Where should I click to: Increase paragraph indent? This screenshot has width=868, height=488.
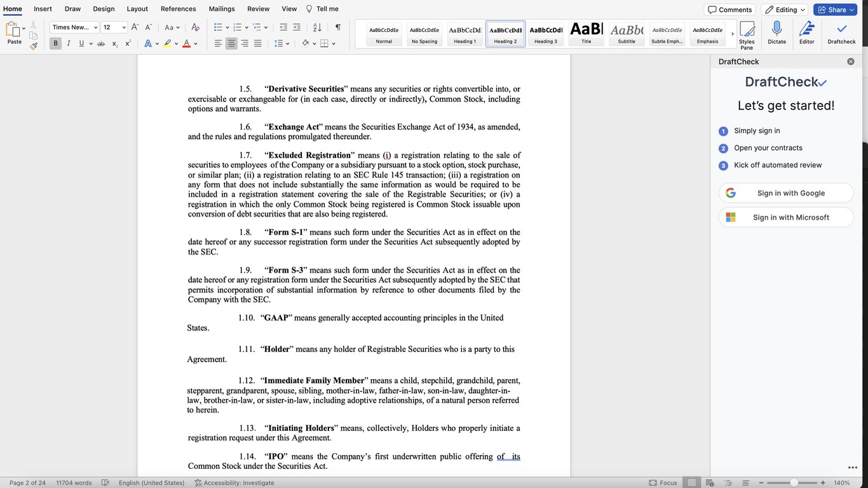[x=298, y=27]
